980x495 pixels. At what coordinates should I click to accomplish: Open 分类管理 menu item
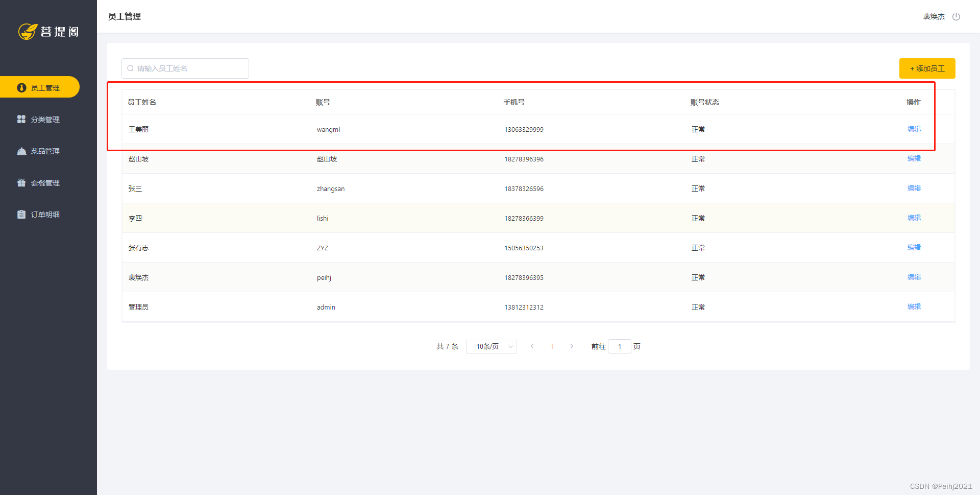pyautogui.click(x=45, y=120)
